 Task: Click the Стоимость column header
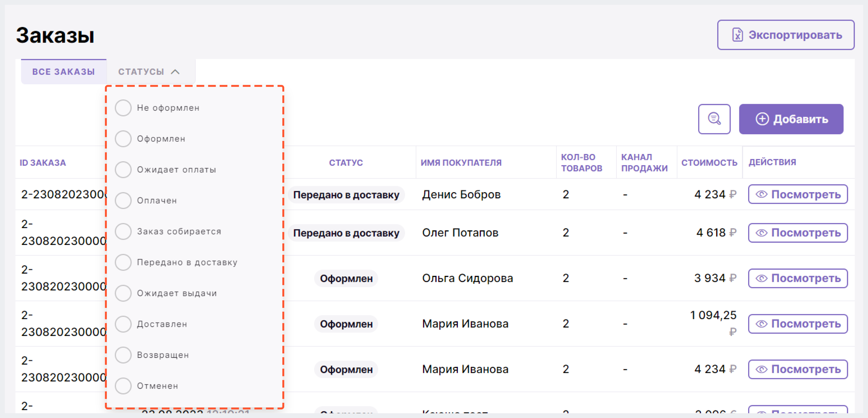(x=709, y=163)
